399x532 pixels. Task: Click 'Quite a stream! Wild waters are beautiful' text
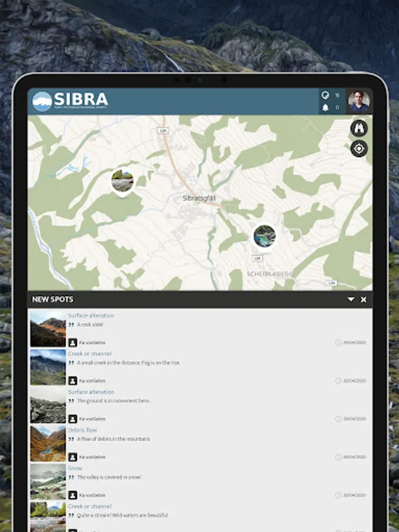[122, 515]
